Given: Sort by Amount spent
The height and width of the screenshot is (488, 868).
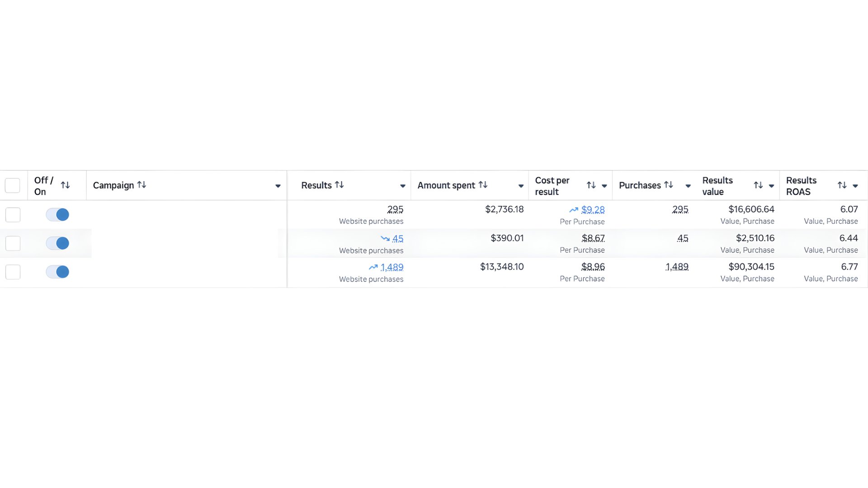Looking at the screenshot, I should click(x=483, y=185).
